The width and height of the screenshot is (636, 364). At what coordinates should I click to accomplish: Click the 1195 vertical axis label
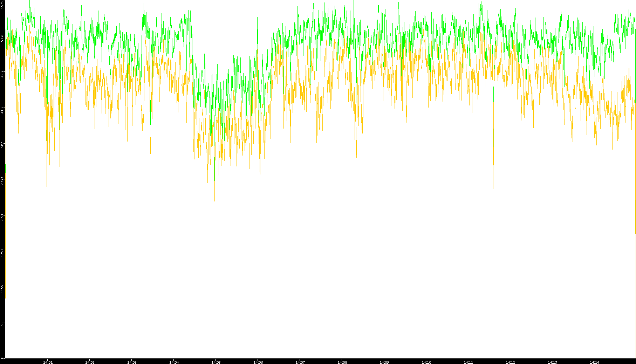(2, 289)
